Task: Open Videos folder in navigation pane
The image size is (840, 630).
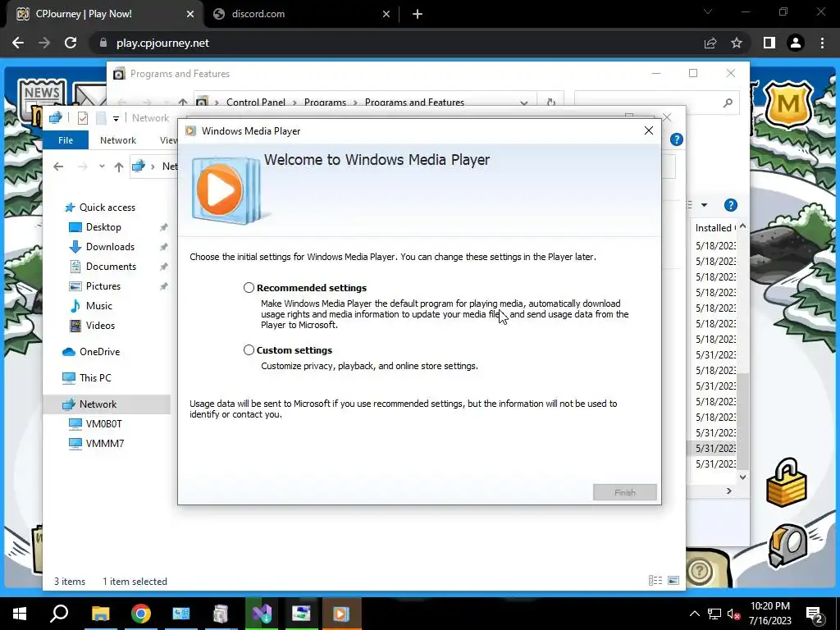Action: pyautogui.click(x=100, y=326)
